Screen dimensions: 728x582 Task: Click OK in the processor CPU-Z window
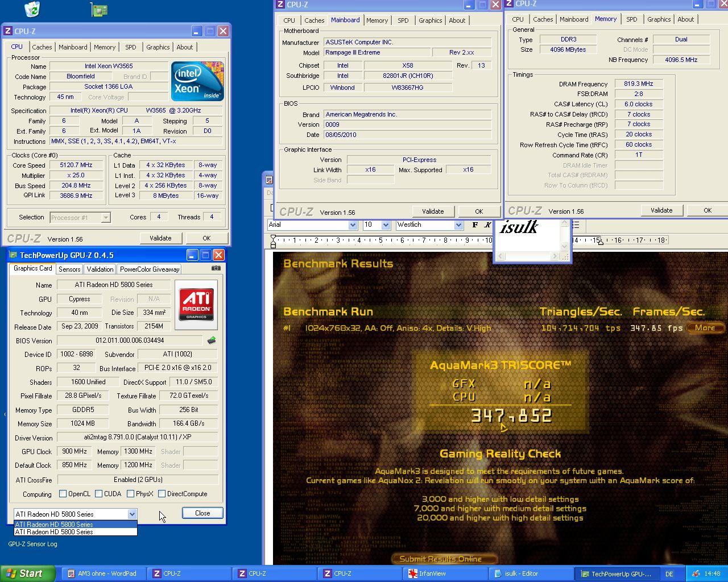tap(206, 238)
